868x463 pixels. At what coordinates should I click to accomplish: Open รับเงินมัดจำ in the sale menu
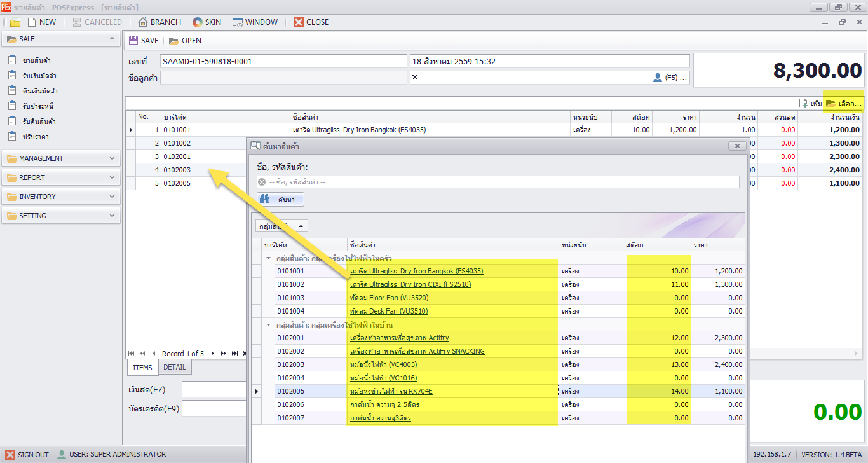click(39, 76)
